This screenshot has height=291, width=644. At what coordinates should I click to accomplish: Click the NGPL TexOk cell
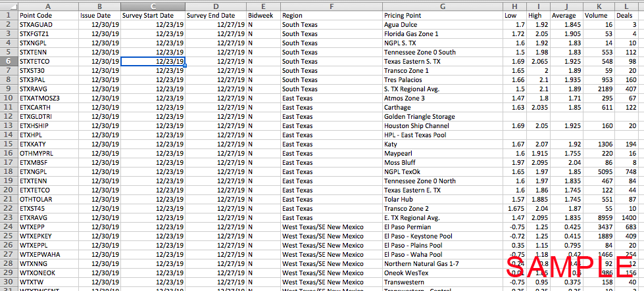(x=443, y=171)
